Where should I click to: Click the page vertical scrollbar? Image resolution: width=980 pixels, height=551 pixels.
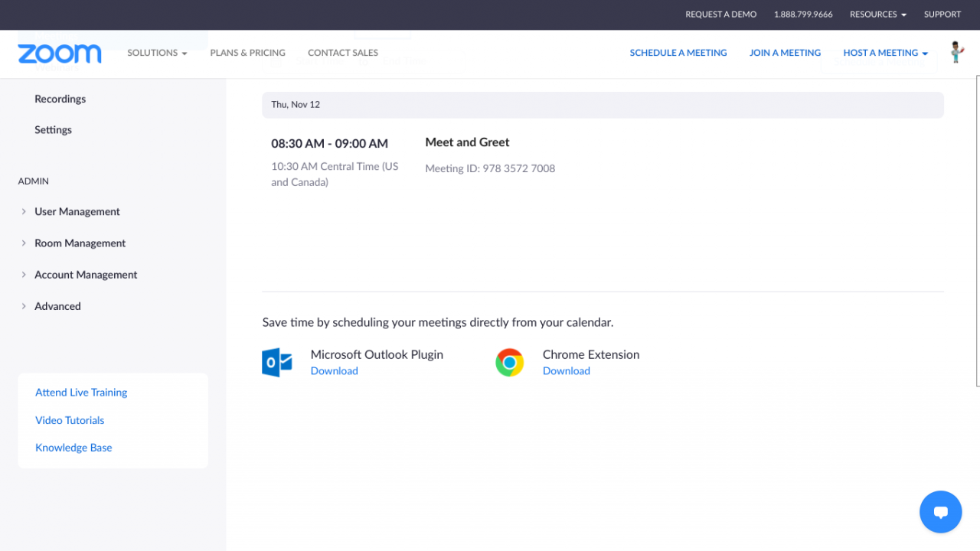pyautogui.click(x=977, y=230)
